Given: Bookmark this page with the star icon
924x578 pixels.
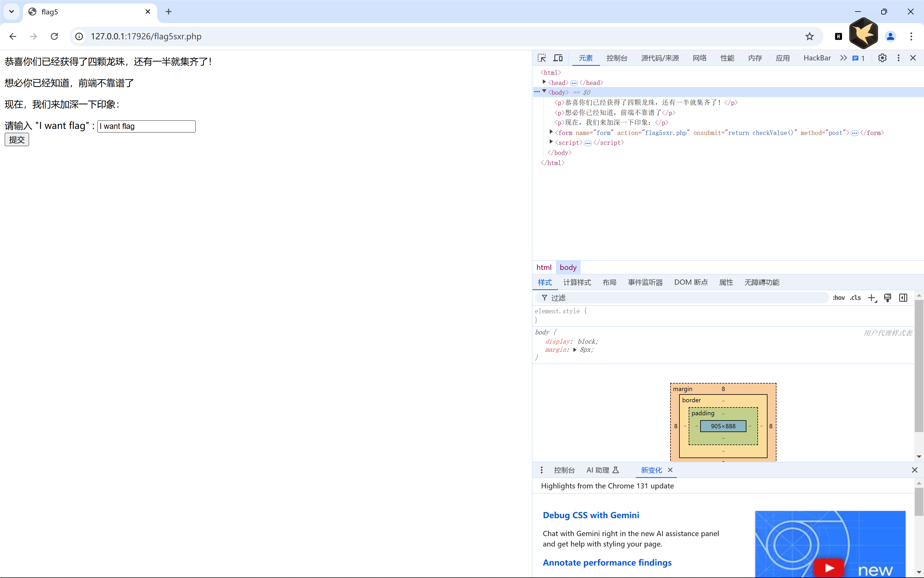Looking at the screenshot, I should tap(809, 36).
